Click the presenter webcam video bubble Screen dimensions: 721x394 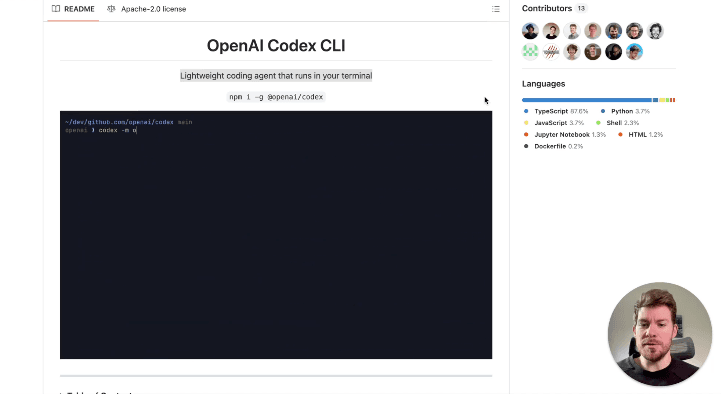point(660,334)
